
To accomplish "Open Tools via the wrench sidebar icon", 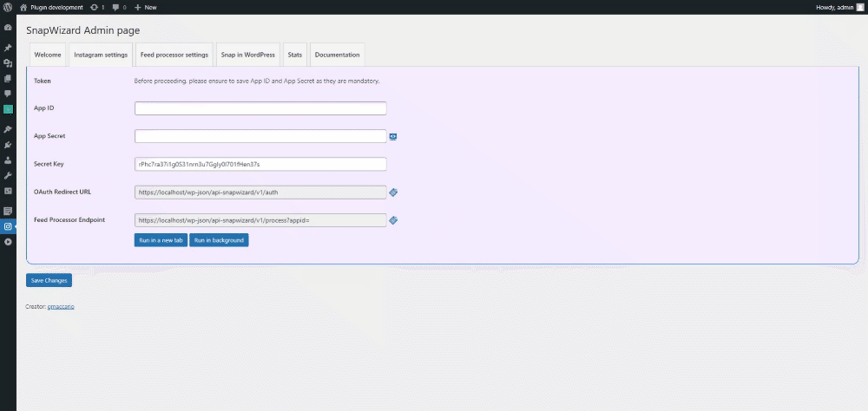I will click(8, 175).
